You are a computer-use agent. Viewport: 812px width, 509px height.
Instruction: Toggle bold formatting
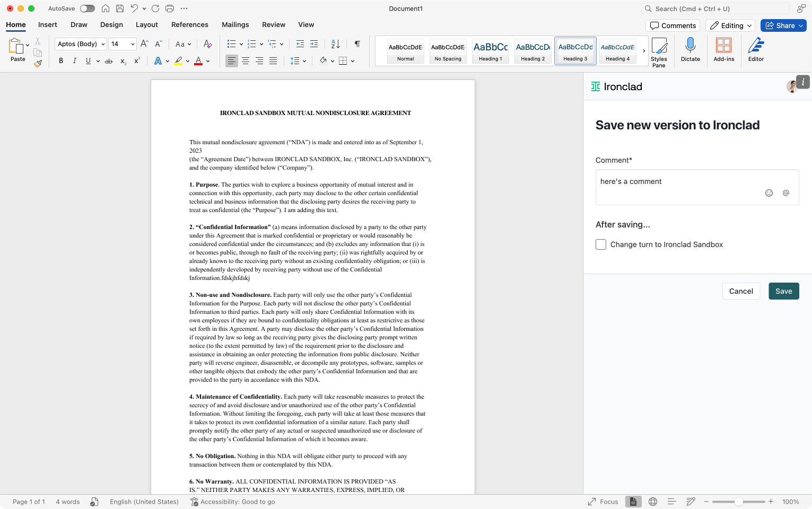[61, 61]
